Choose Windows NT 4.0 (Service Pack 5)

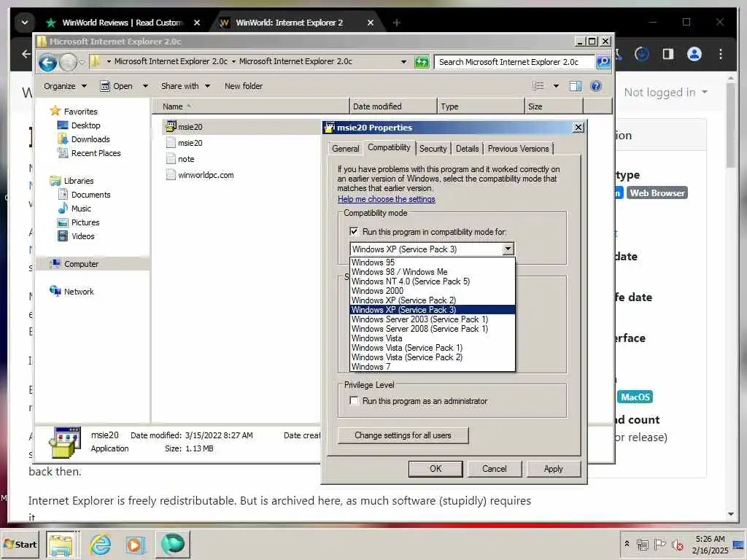click(x=433, y=281)
